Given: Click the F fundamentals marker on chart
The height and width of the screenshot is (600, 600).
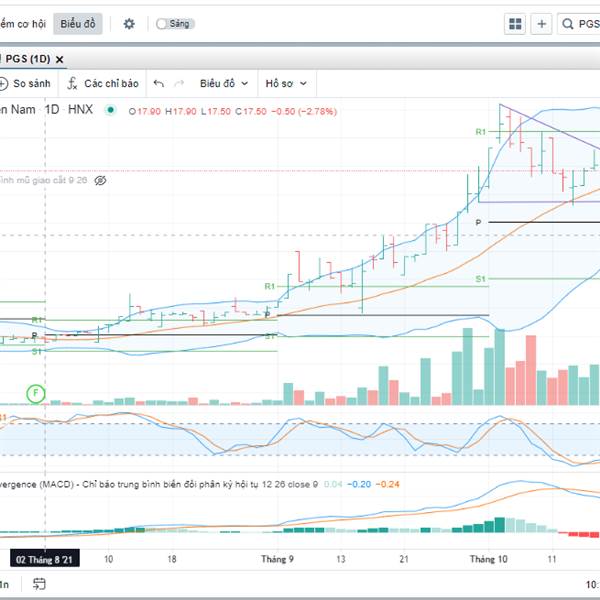Looking at the screenshot, I should 36,393.
